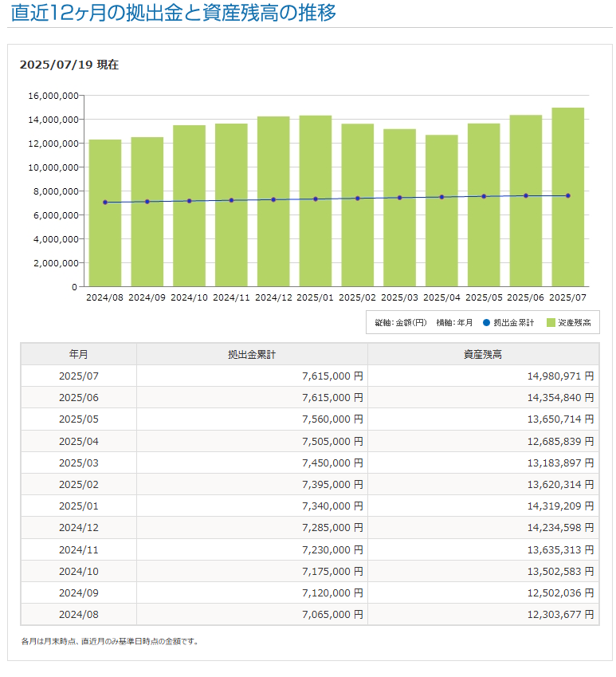The width and height of the screenshot is (616, 677).
Task: Click the 2025/01 bar in the chart
Action: coord(316,201)
